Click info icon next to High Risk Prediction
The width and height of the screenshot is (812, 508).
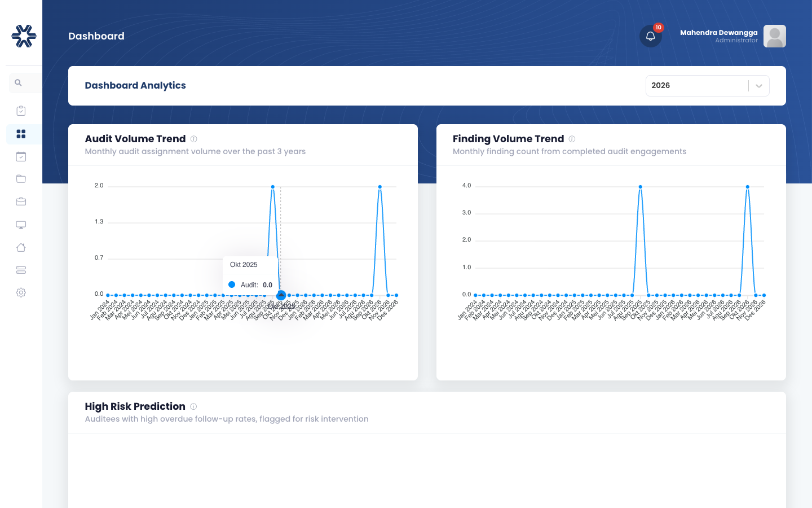193,406
